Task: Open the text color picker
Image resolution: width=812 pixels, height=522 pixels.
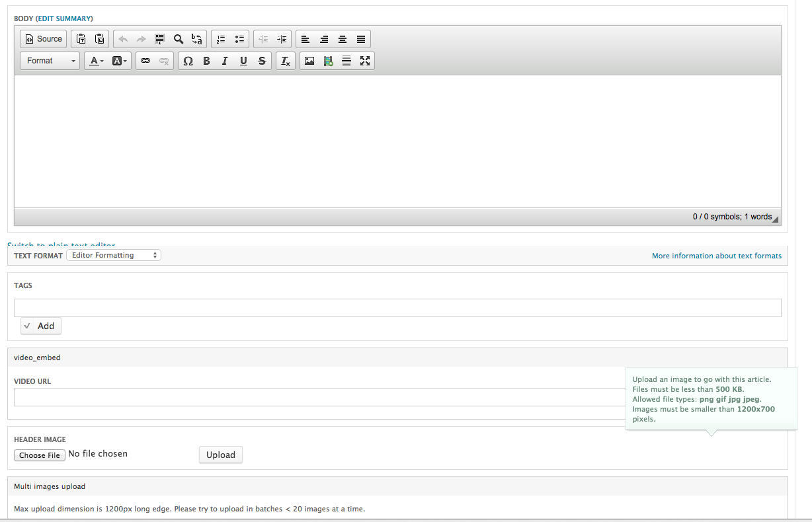Action: pos(97,61)
